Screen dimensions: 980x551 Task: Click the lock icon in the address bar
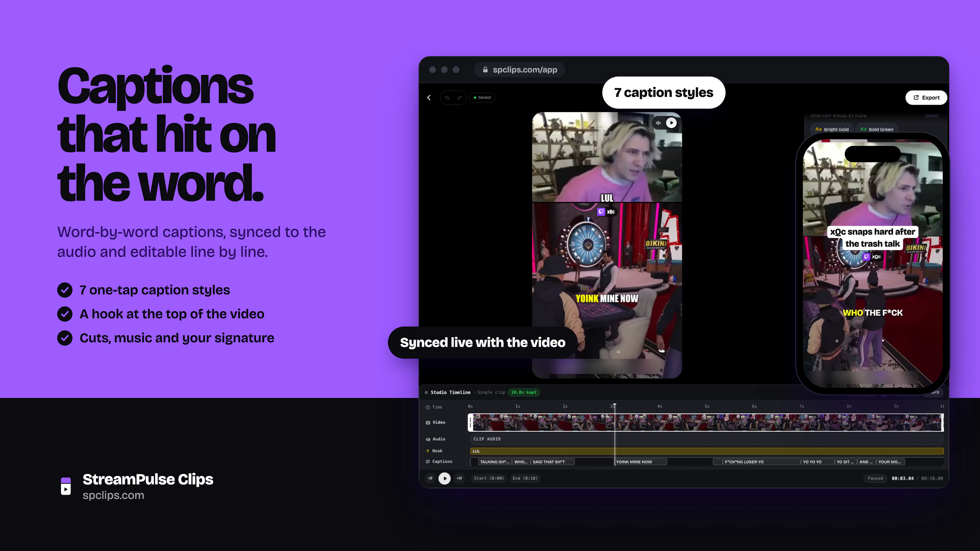tap(485, 70)
